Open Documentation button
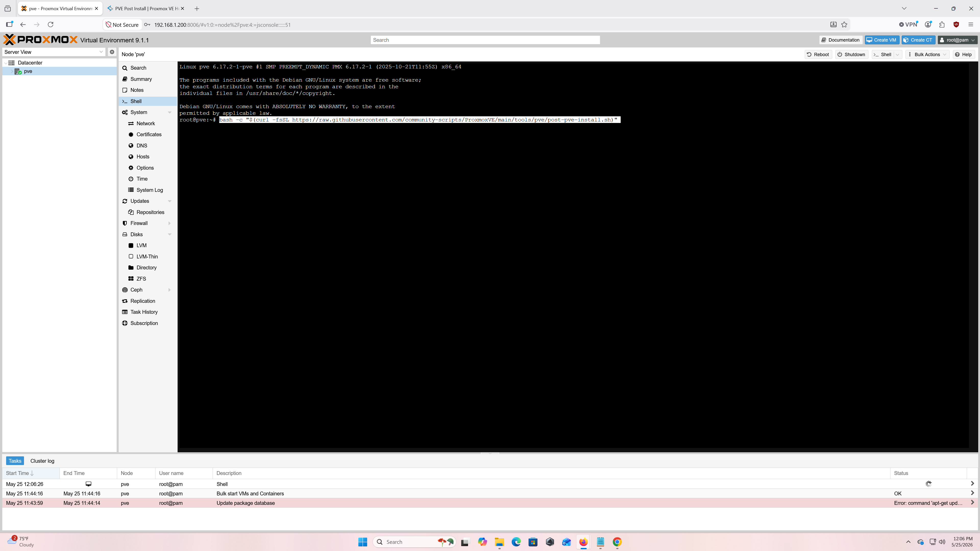 click(x=840, y=40)
